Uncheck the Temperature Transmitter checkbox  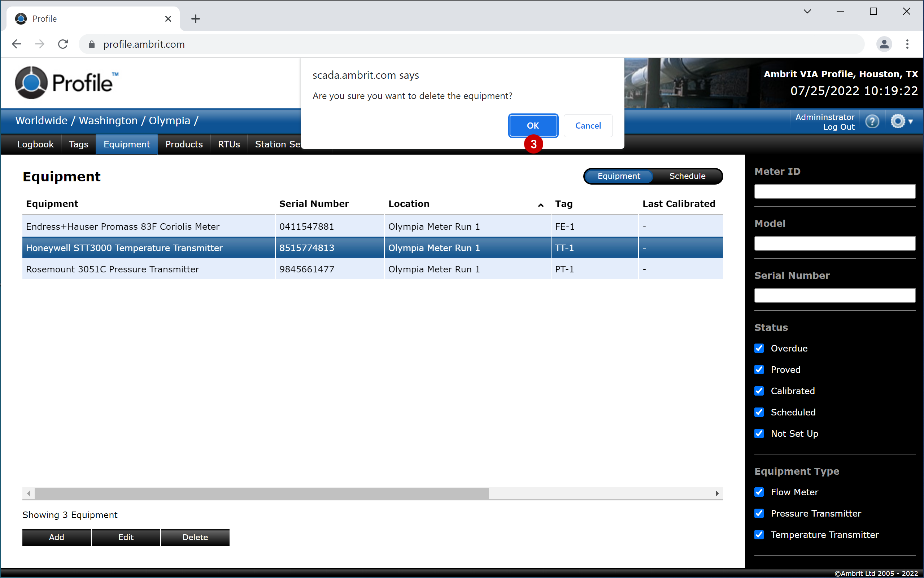(759, 535)
